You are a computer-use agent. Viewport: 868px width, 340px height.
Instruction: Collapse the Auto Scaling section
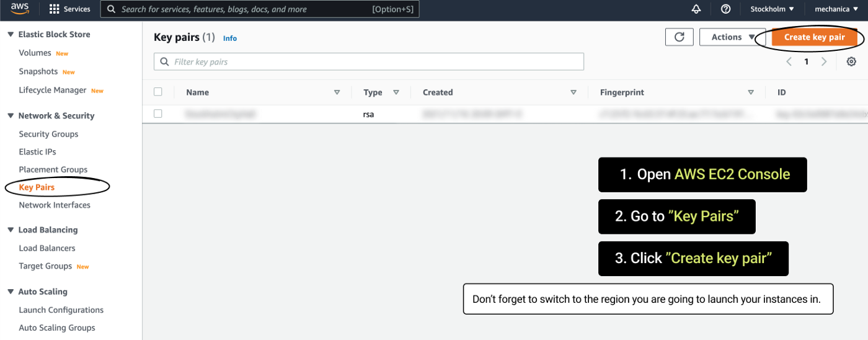point(11,292)
